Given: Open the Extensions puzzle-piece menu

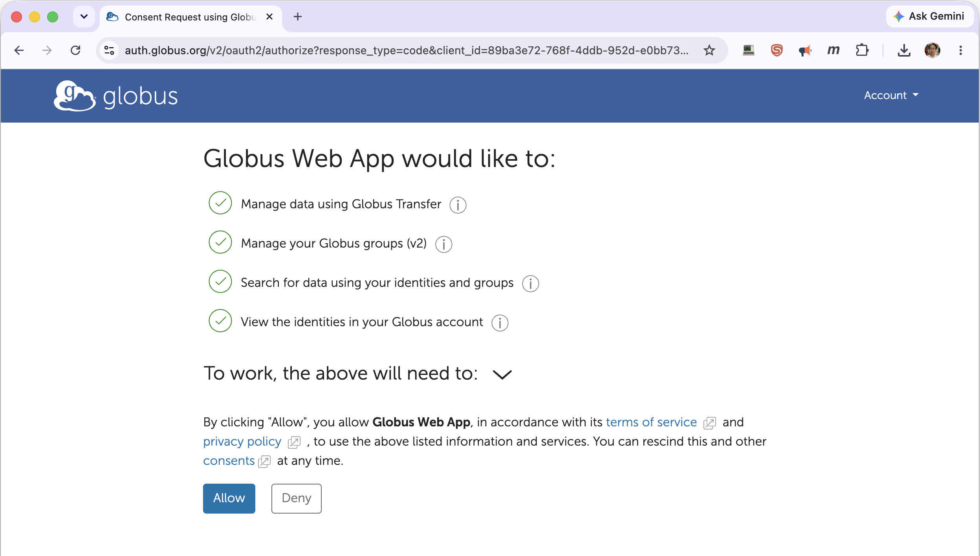Looking at the screenshot, I should 862,50.
